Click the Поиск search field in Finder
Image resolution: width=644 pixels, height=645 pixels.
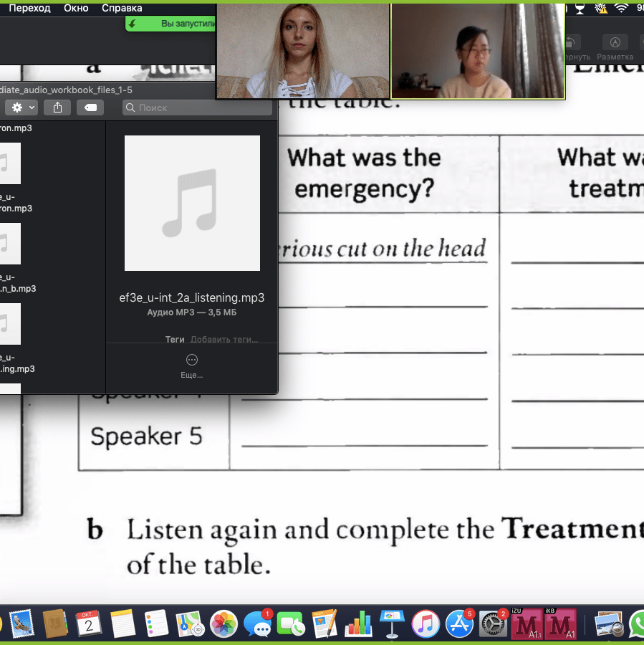click(197, 107)
